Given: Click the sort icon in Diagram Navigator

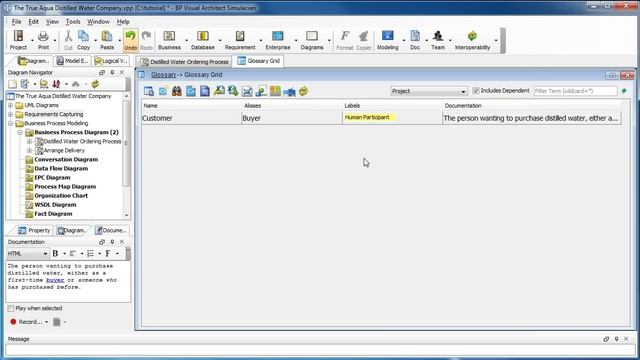Looking at the screenshot, I should 56,84.
